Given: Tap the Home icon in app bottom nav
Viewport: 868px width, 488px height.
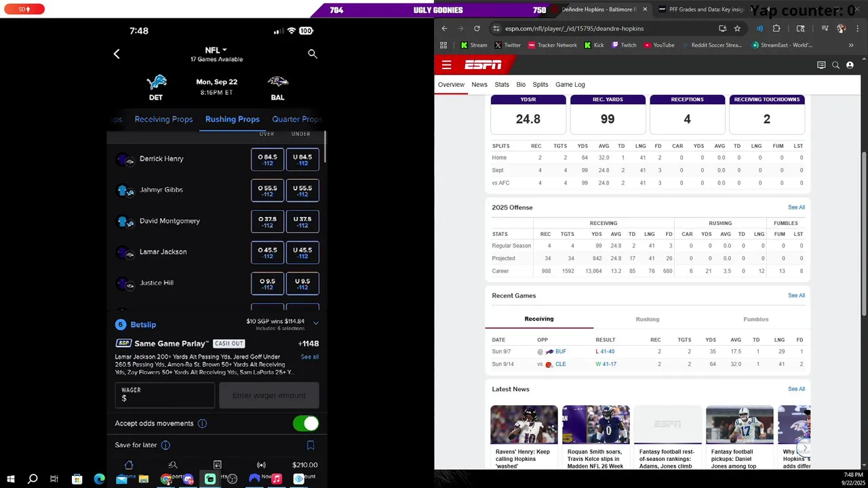Looking at the screenshot, I should 129,465.
